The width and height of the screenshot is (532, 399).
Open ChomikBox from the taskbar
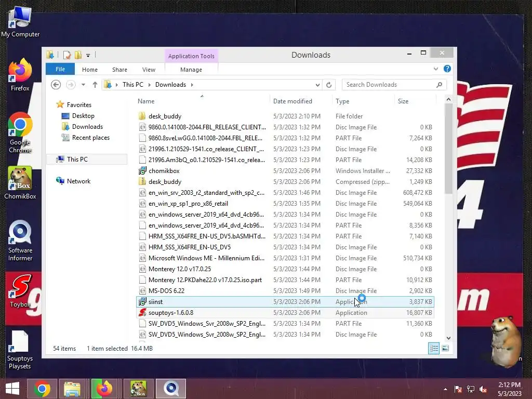click(138, 389)
